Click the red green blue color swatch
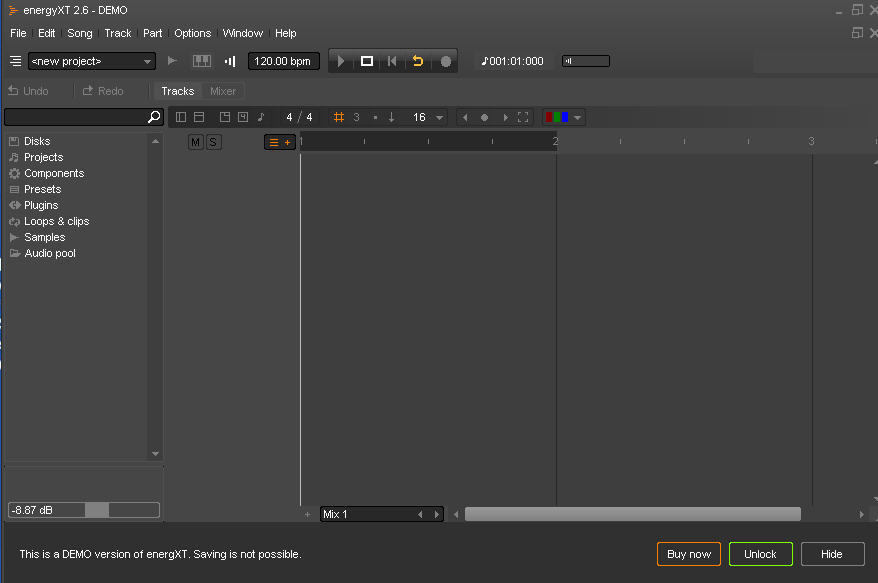The width and height of the screenshot is (878, 583). pyautogui.click(x=557, y=117)
